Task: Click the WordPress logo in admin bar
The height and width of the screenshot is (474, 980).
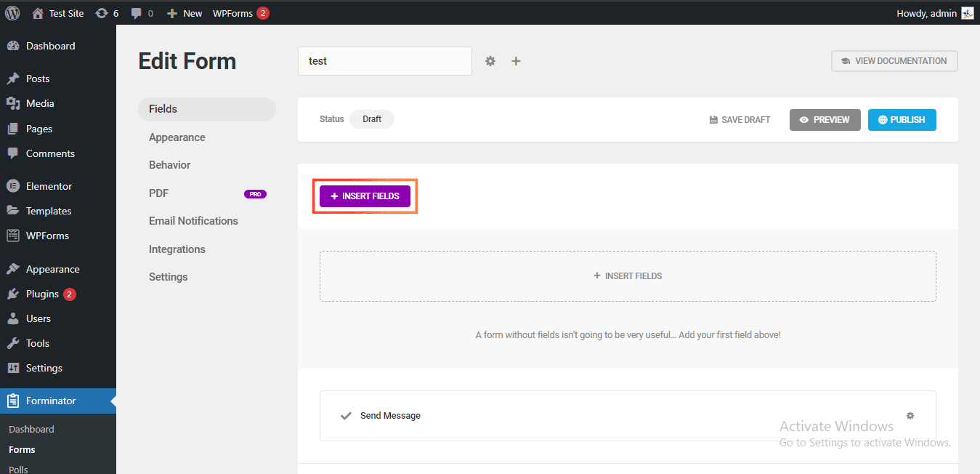Action: [x=12, y=12]
